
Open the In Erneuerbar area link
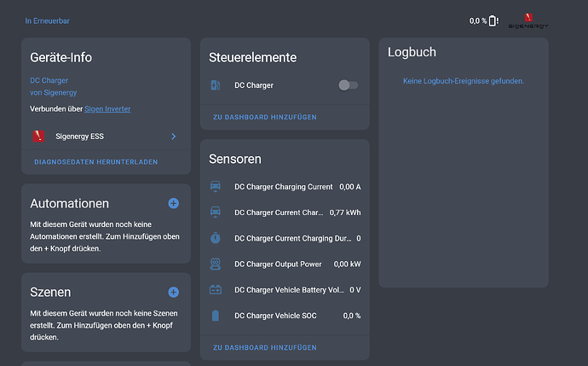click(x=47, y=21)
